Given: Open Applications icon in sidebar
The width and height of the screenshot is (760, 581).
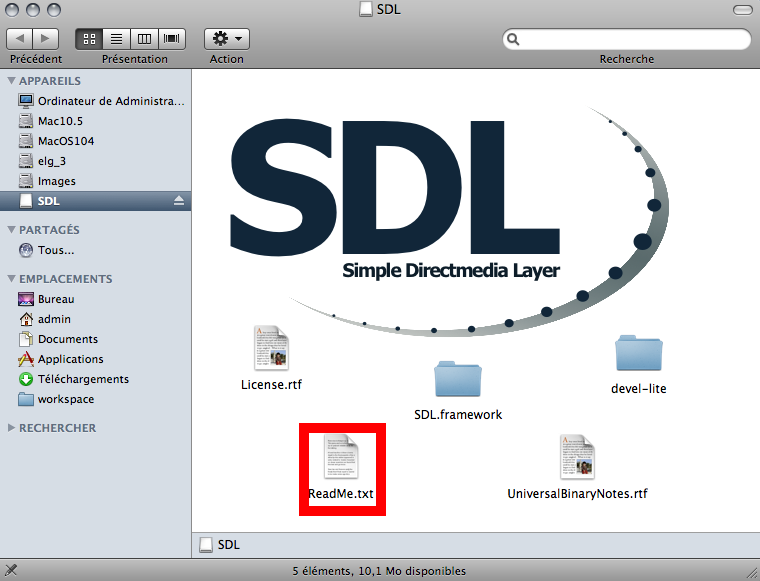Looking at the screenshot, I should click(26, 359).
